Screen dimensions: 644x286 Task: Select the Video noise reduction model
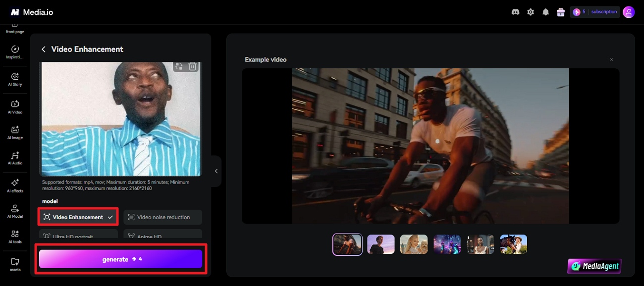pos(163,217)
